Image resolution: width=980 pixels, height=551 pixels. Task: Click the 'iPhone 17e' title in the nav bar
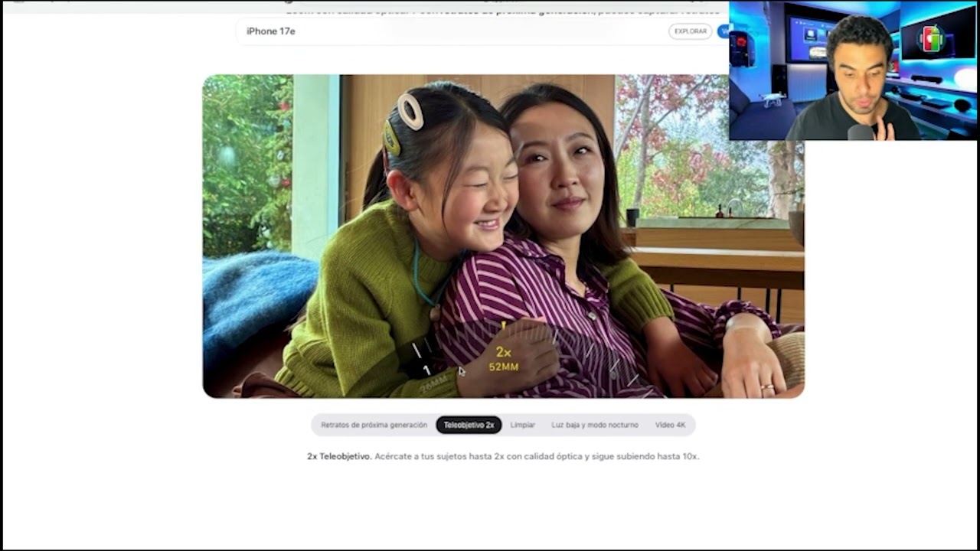click(x=270, y=31)
